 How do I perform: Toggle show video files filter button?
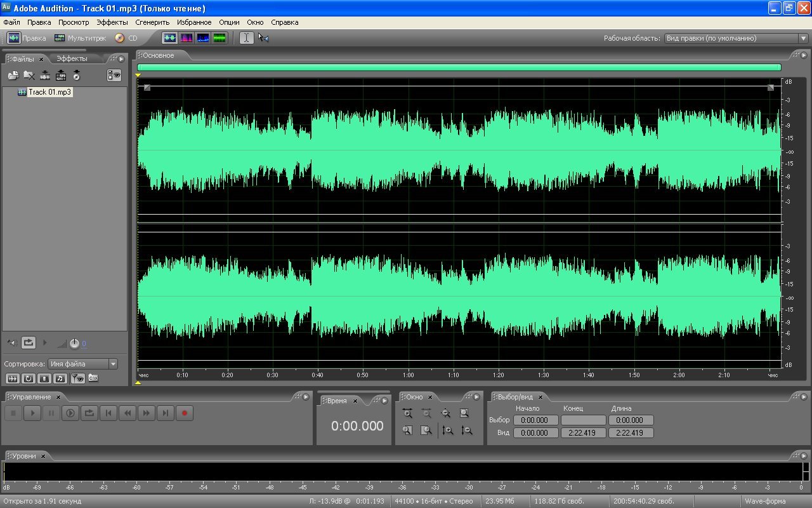click(44, 378)
